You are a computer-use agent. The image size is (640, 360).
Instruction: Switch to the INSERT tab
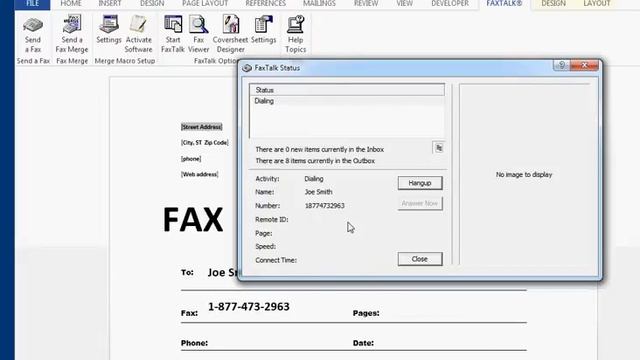click(110, 4)
